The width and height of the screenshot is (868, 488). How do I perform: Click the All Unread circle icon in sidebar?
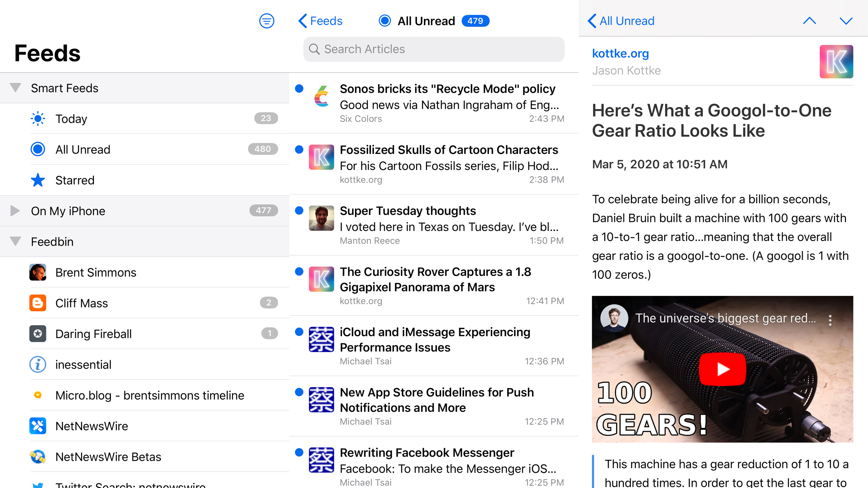coord(38,149)
